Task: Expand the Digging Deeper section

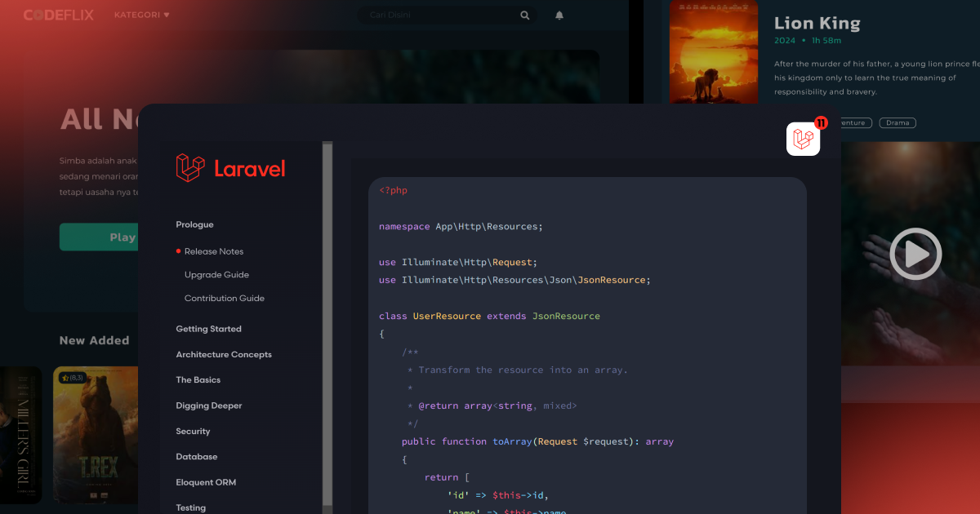Action: coord(209,405)
